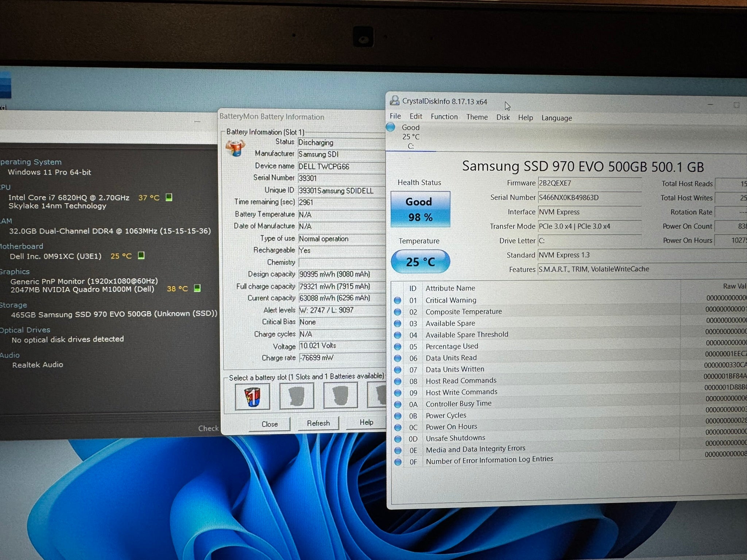This screenshot has width=747, height=560.
Task: Open the Disk menu in CrystalDiskInfo
Action: point(503,117)
